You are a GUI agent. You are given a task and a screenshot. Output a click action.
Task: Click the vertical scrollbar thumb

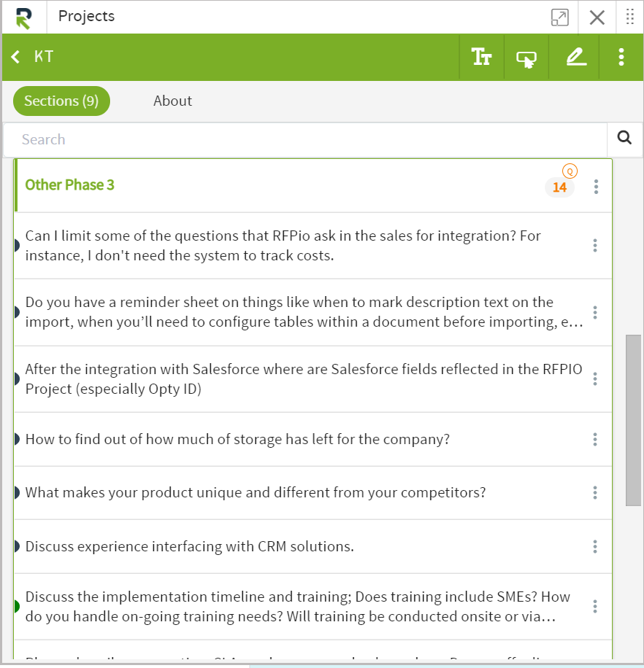tap(633, 421)
